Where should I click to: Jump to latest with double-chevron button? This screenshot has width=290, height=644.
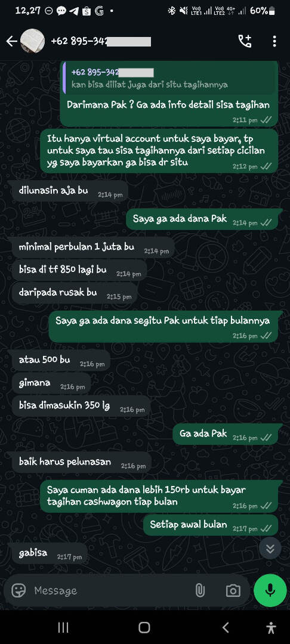270,548
